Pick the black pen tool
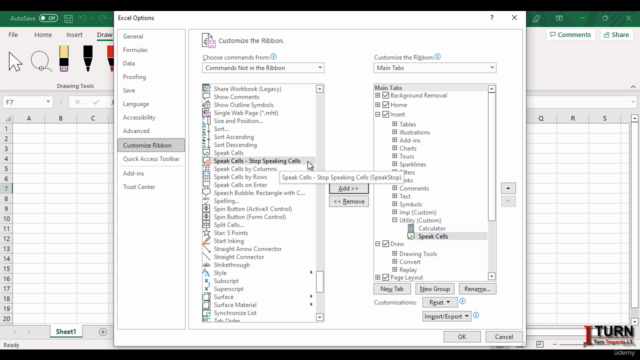 click(x=87, y=58)
